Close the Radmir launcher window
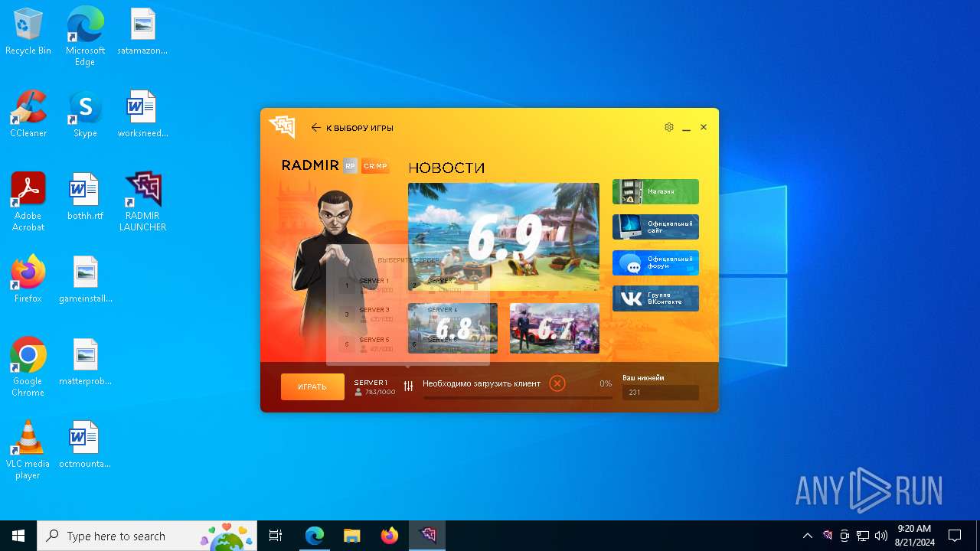 pyautogui.click(x=704, y=127)
